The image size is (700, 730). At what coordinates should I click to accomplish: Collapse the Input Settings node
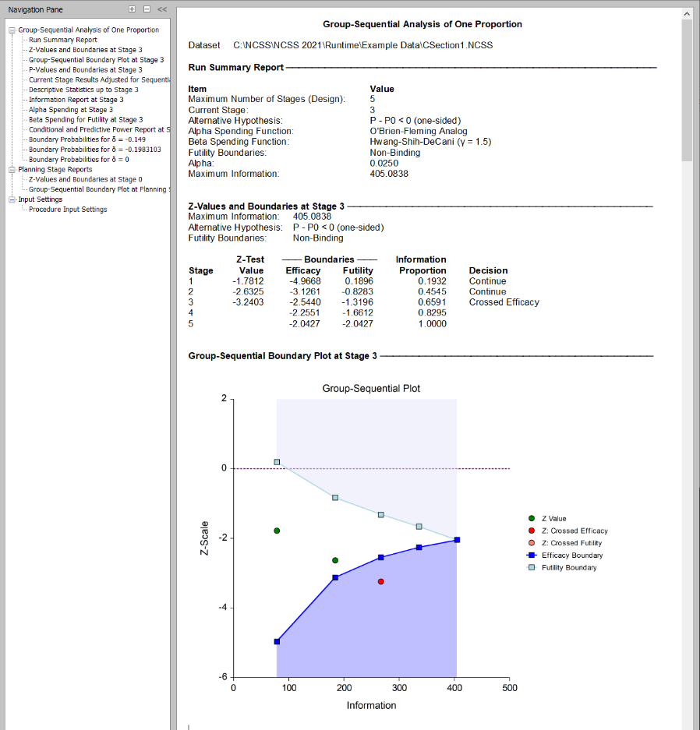[x=12, y=199]
